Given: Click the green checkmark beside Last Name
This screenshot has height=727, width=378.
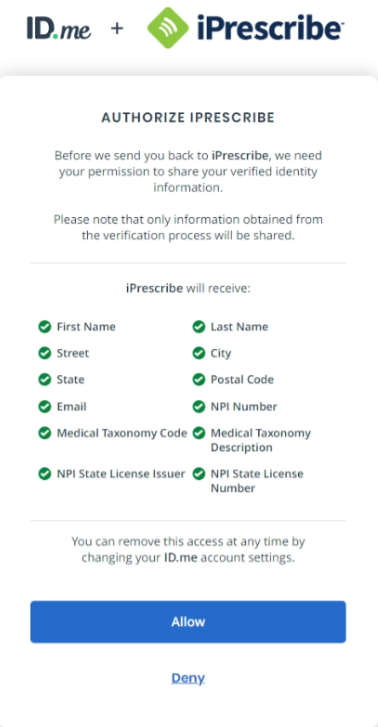Looking at the screenshot, I should point(199,327).
